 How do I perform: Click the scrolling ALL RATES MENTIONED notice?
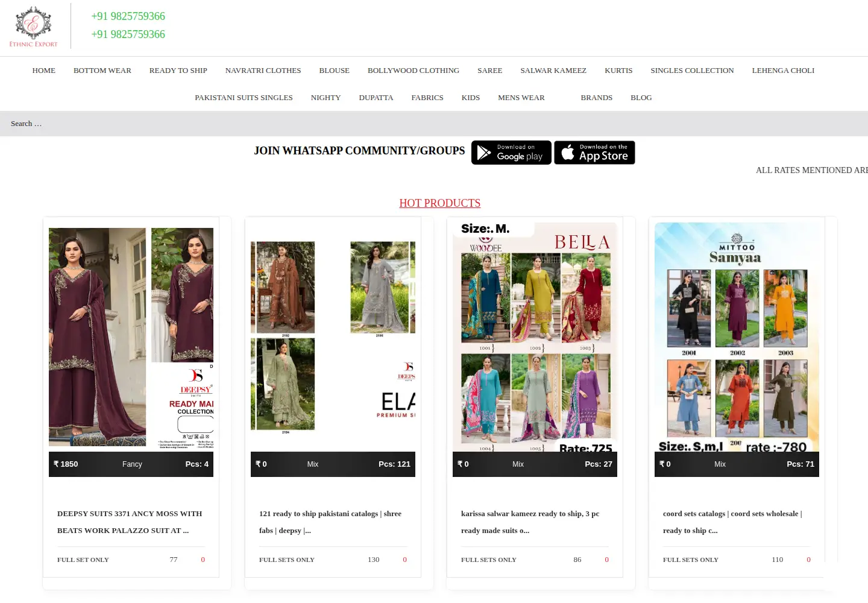tap(811, 171)
